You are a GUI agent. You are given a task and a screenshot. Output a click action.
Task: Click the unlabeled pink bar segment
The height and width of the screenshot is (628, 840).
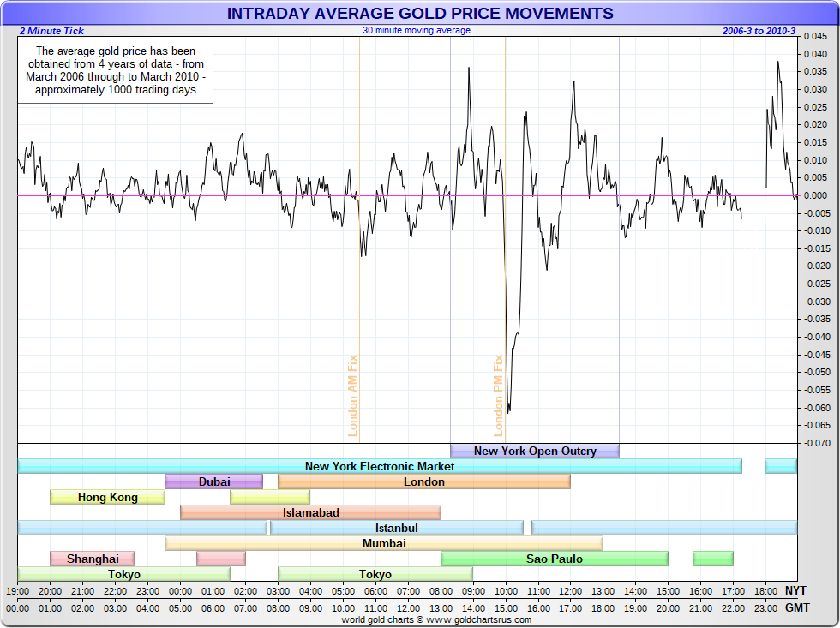coord(221,559)
